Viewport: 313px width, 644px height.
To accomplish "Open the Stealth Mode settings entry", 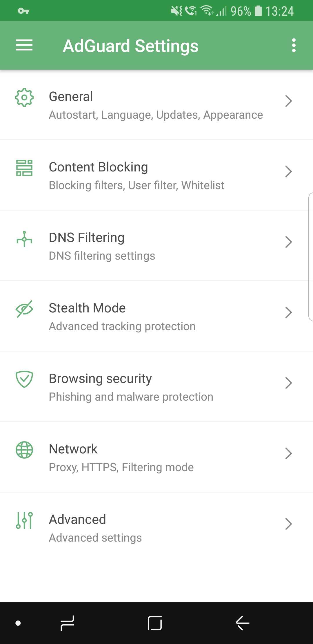I will tap(122, 316).
